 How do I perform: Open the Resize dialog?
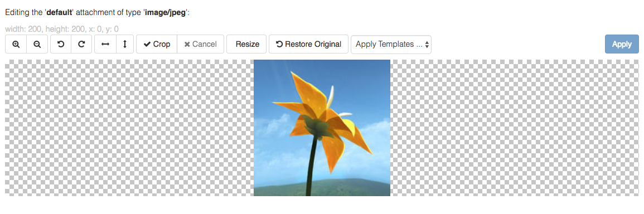click(x=247, y=45)
